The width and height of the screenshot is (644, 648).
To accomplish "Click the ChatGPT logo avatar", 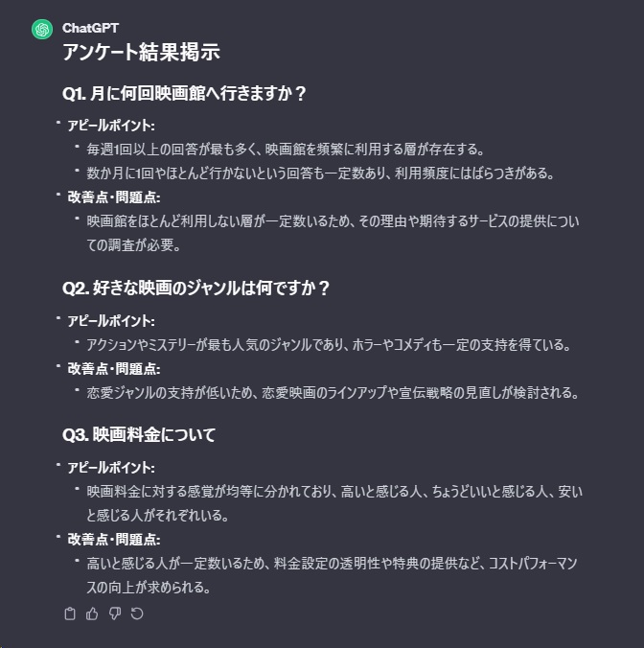I will pyautogui.click(x=42, y=29).
